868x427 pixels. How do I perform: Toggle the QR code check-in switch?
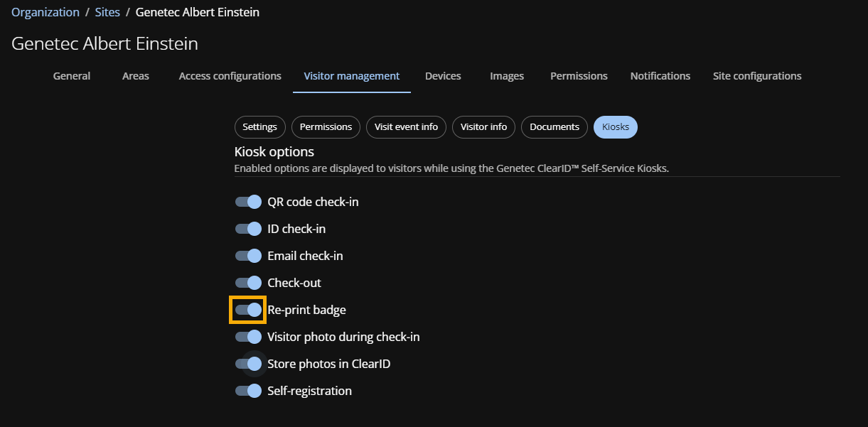248,202
